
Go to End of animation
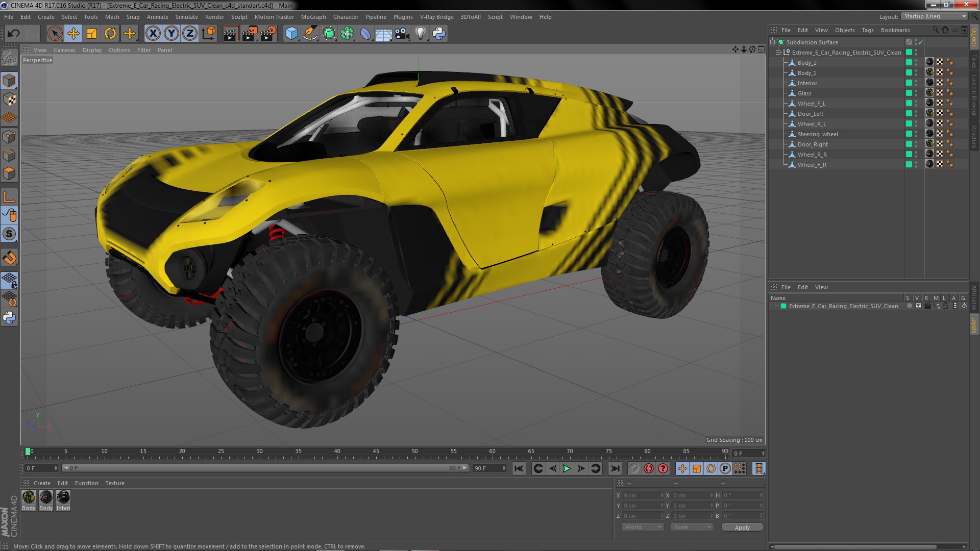coord(615,468)
